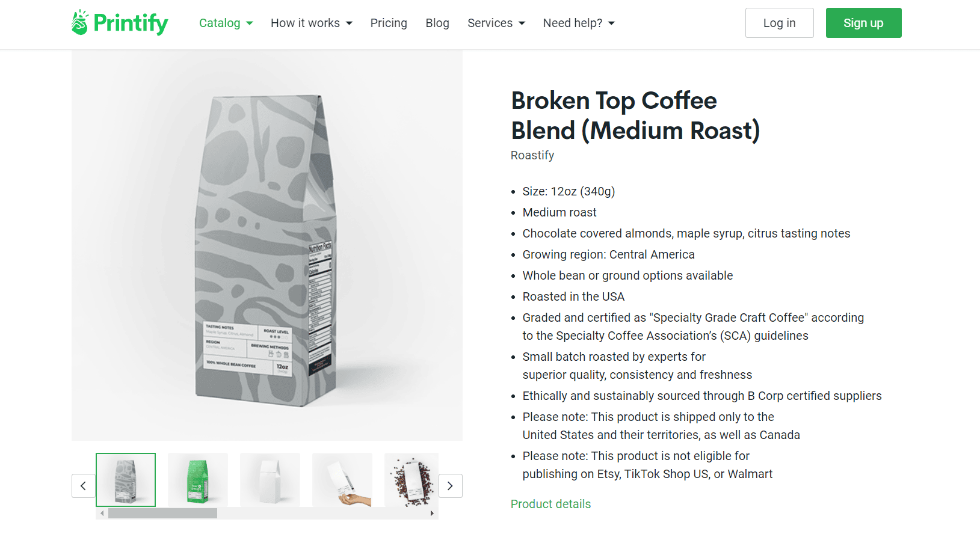Click the Log in button
Image resolution: width=980 pixels, height=537 pixels.
click(779, 23)
